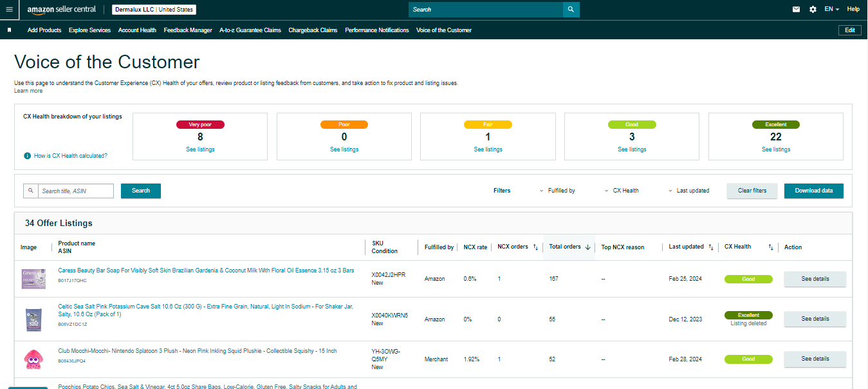Sort by Last updated arrows

tap(710, 247)
